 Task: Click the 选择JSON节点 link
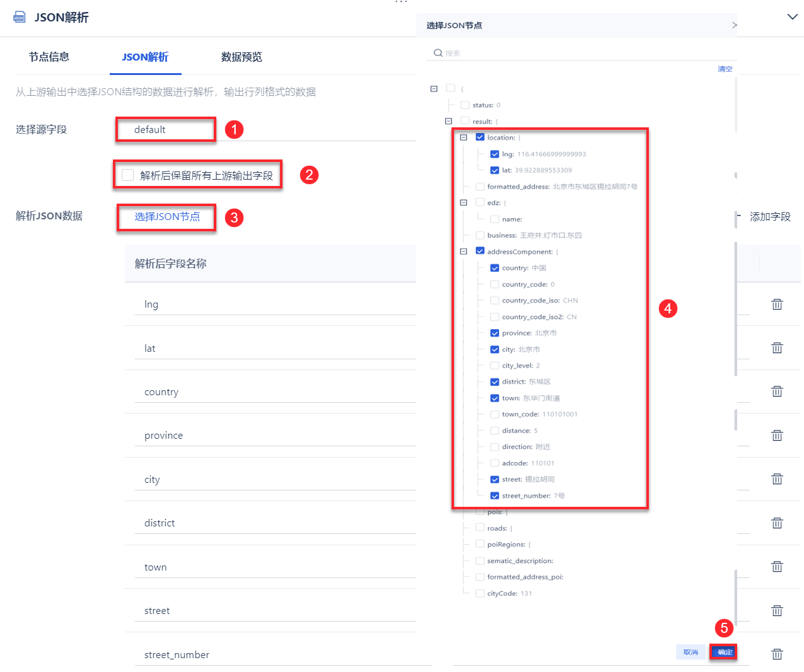click(x=167, y=217)
